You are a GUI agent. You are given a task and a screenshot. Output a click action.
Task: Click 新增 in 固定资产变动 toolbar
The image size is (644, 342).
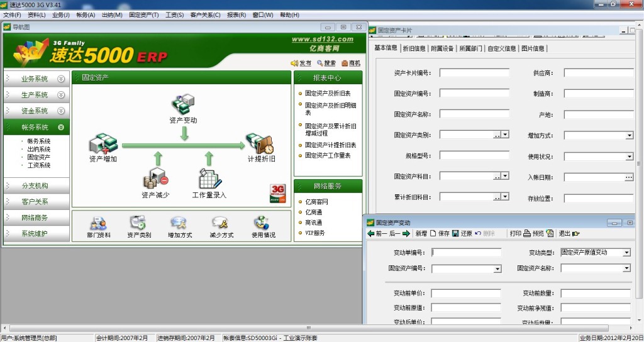coord(426,233)
